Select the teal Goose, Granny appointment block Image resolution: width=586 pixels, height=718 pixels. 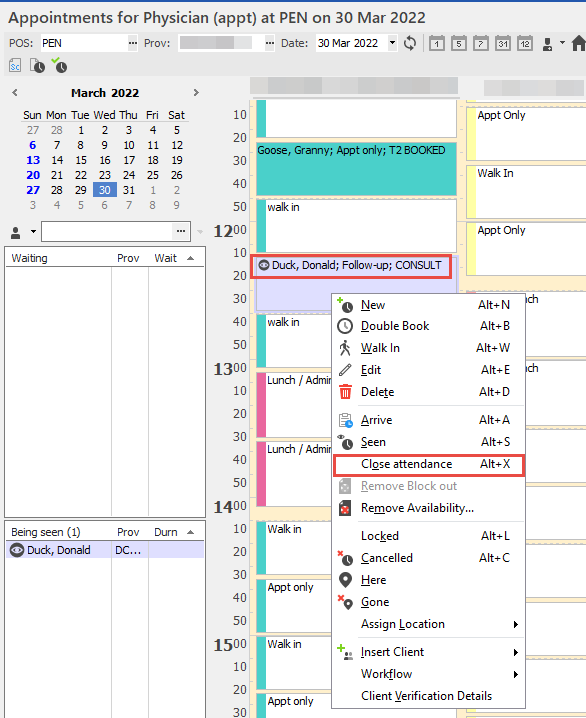(356, 169)
